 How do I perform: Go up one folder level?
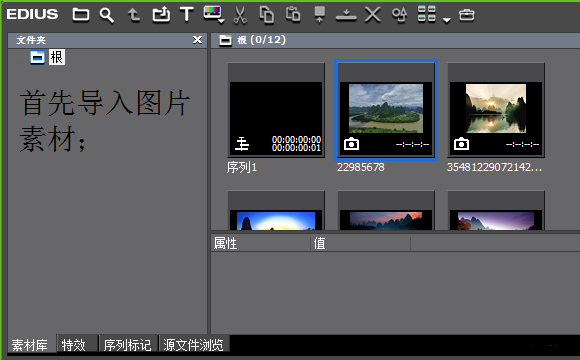[x=133, y=15]
